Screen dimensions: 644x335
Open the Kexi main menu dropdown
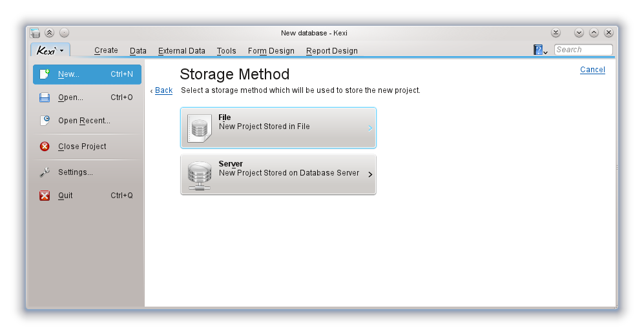(x=50, y=50)
